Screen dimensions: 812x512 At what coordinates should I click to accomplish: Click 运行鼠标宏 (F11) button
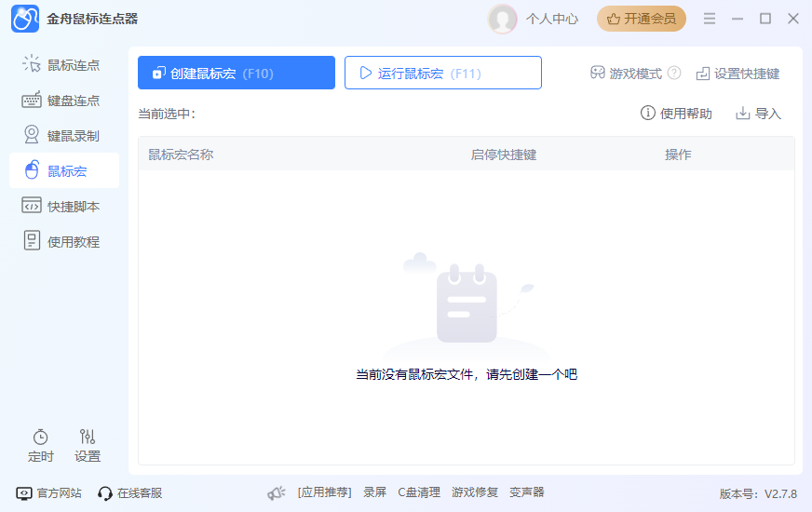click(442, 73)
